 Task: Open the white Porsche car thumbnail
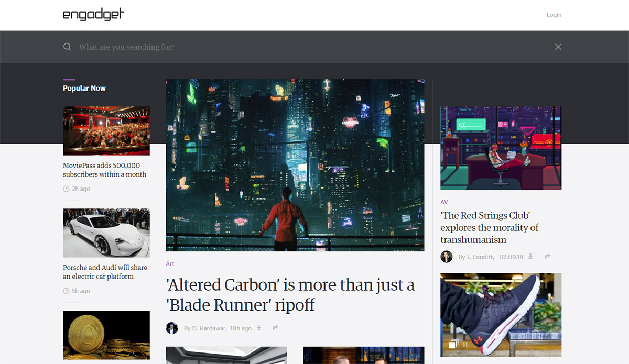[106, 233]
